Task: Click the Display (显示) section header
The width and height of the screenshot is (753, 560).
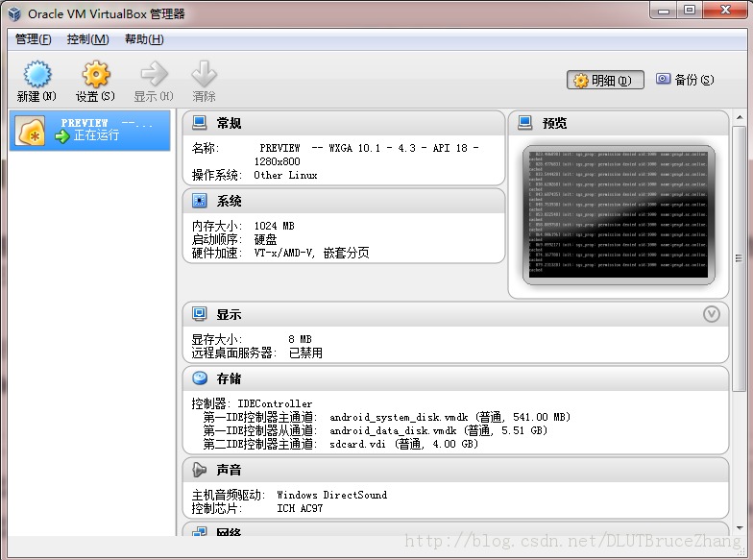Action: pos(229,314)
